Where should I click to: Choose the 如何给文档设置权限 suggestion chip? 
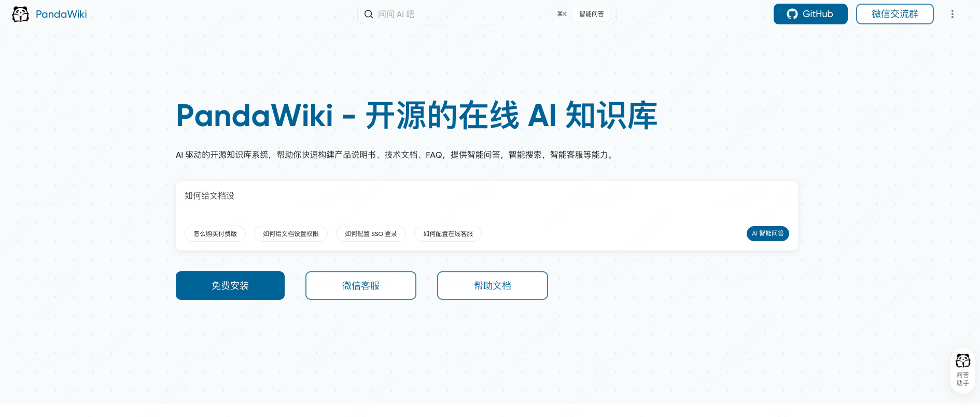pos(291,234)
